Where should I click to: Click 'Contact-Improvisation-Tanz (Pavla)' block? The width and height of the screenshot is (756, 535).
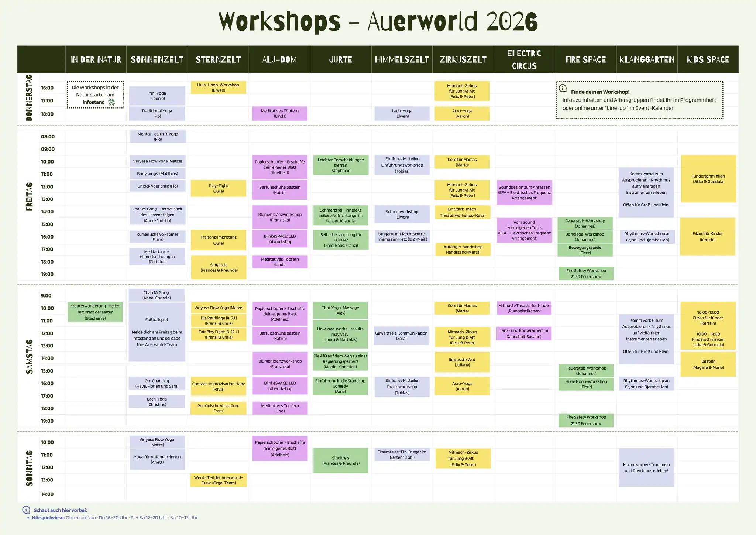(x=219, y=386)
